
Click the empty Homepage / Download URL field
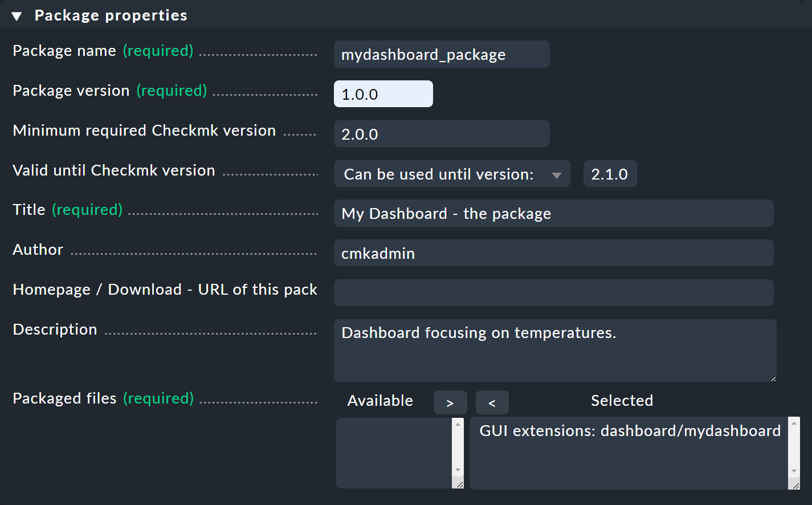tap(554, 292)
